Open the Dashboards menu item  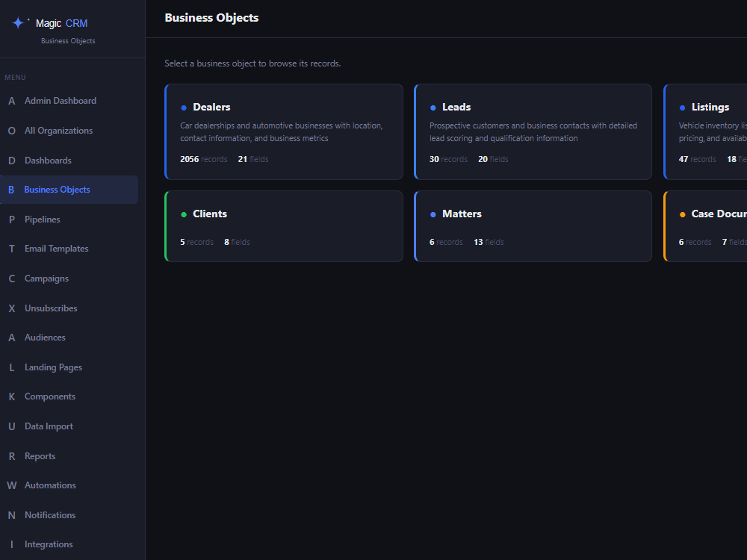(x=69, y=161)
